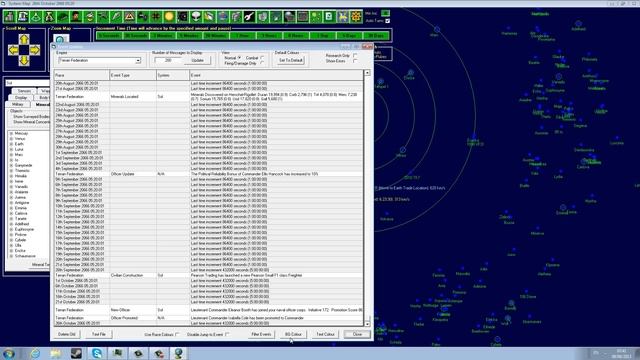Click the white wrench toolbar icon
Screen dimensions: 640x360
[x=249, y=17]
